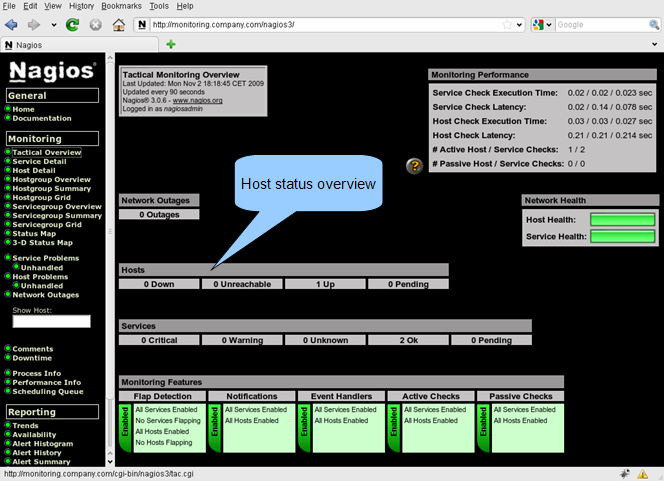Open the Service Detail link

(x=39, y=161)
